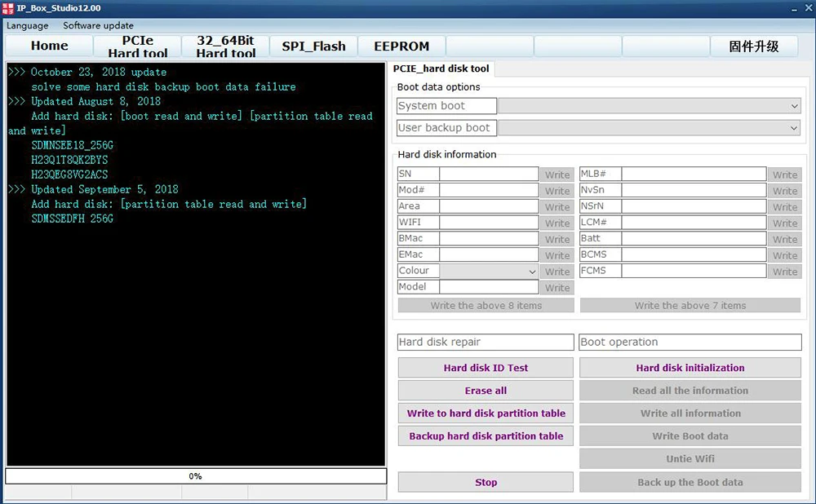Image resolution: width=816 pixels, height=504 pixels.
Task: Click the Untie Wifi button
Action: [x=690, y=459]
